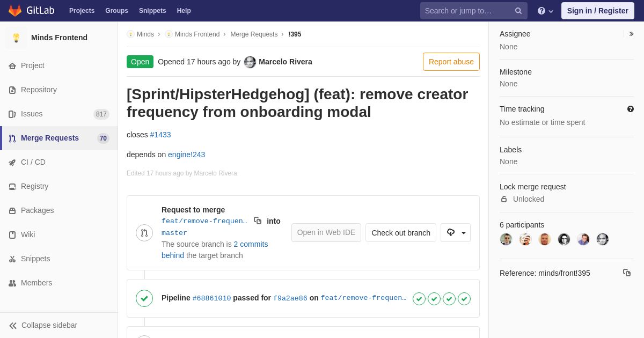Click Merge Requests breadcrumb
This screenshot has height=338, width=644.
(x=254, y=34)
